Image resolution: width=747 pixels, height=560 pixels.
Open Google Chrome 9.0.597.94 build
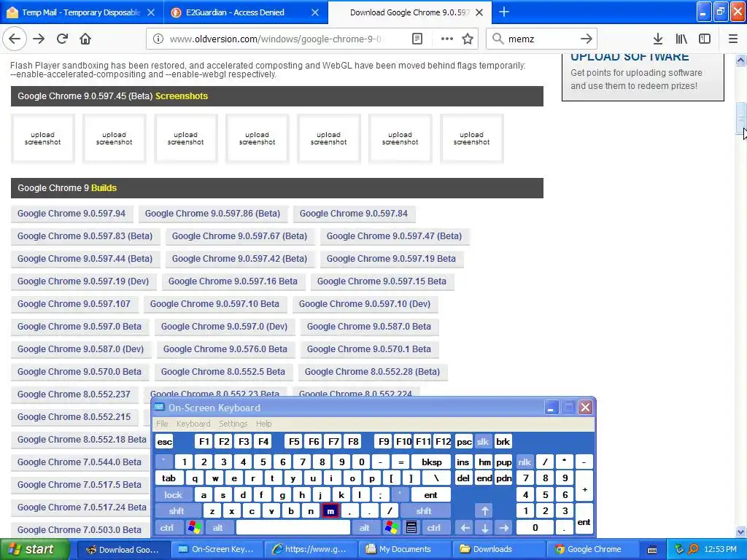point(71,214)
